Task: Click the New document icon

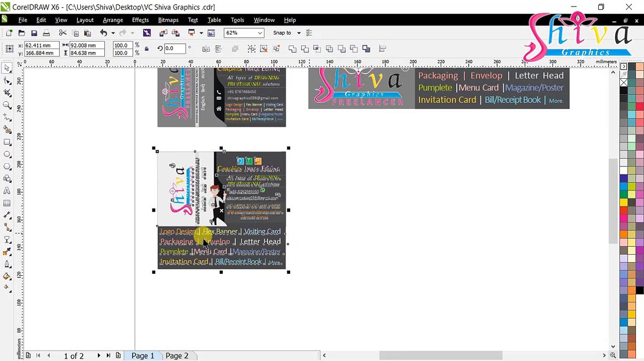Action: click(9, 33)
